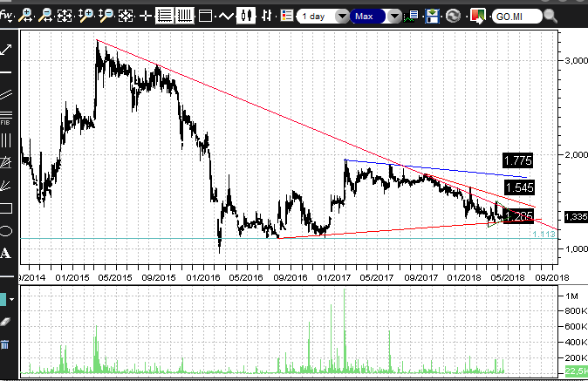The width and height of the screenshot is (588, 381).
Task: Open the chart data list icon
Action: pos(412,16)
